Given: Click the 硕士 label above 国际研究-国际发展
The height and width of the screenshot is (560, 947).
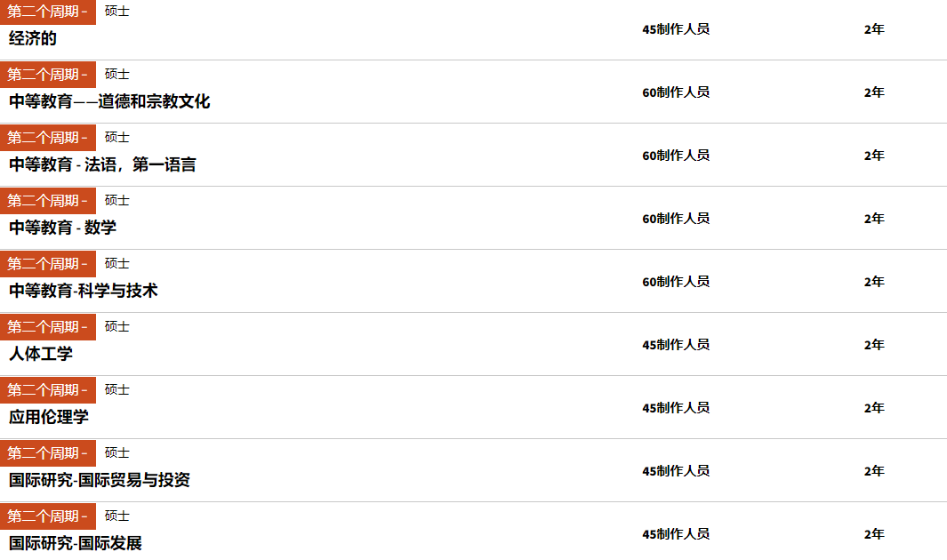Looking at the screenshot, I should point(116,516).
